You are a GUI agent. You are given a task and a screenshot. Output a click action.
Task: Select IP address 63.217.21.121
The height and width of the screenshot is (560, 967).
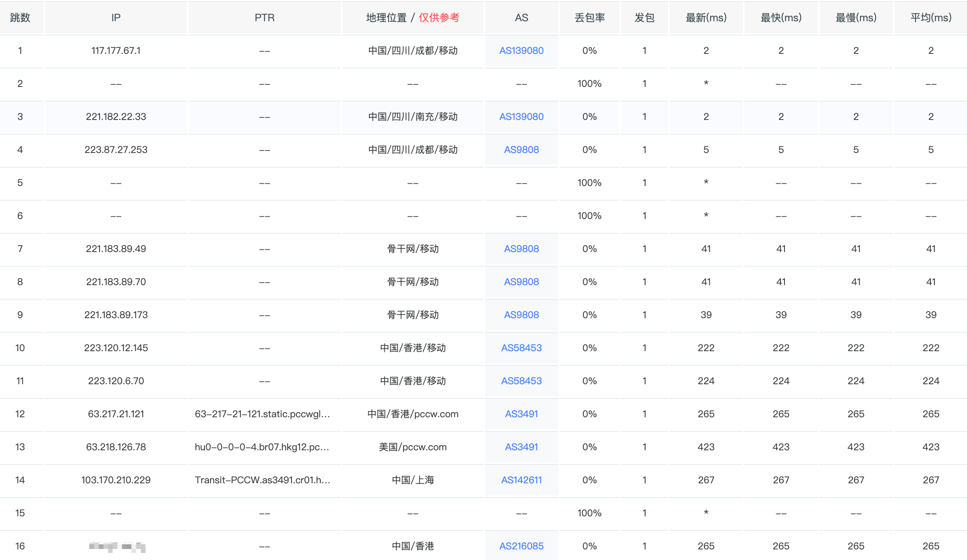click(x=116, y=414)
